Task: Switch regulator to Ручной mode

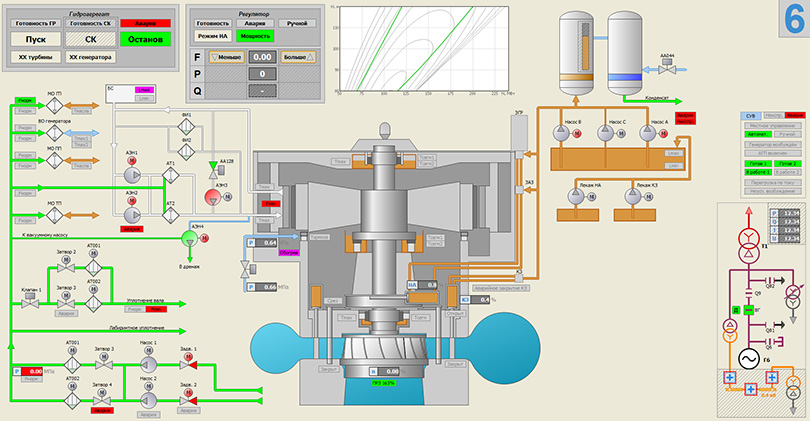Action: 297,22
